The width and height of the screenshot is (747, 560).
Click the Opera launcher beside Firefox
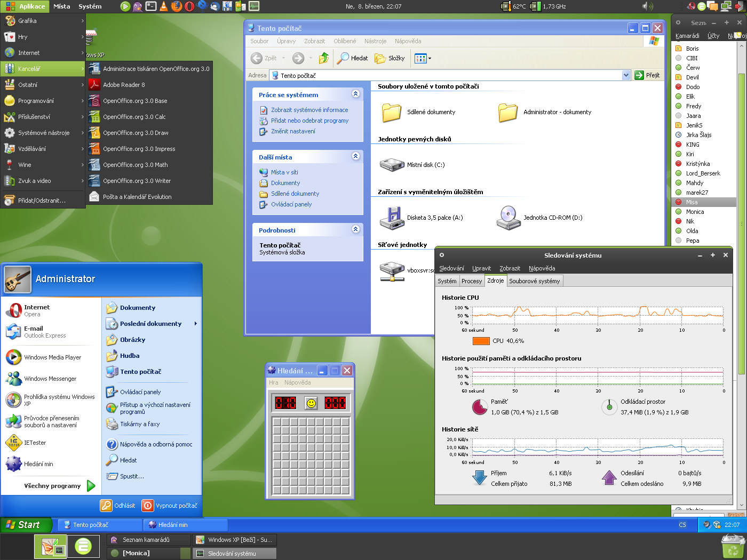pos(189,6)
